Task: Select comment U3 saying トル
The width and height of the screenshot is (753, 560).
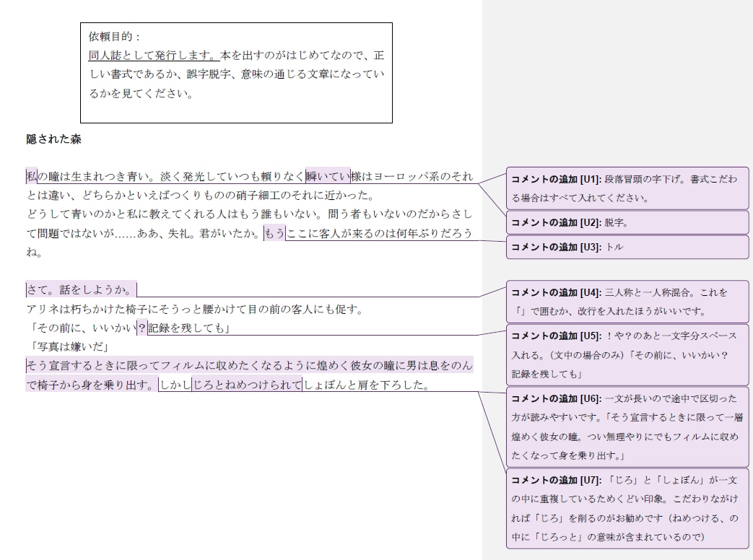Action: (627, 247)
